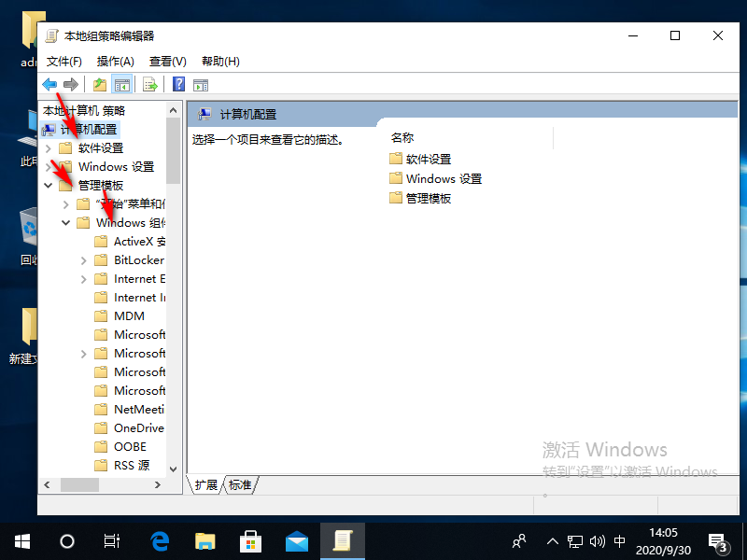This screenshot has width=747, height=560.
Task: Open the 文件(F) menu
Action: coord(64,62)
